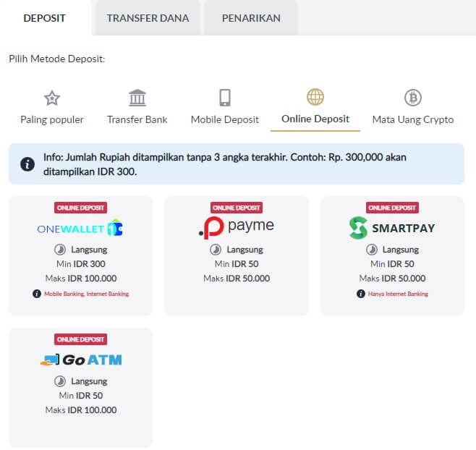The height and width of the screenshot is (450, 476).
Task: Choose the Transfer Bank method label
Action: point(137,119)
